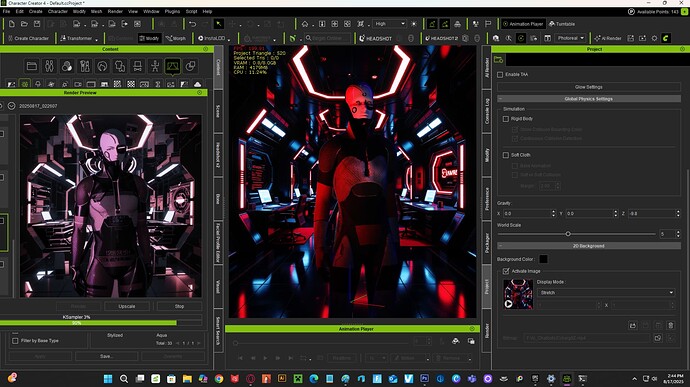Toggle the Rigid Body checkbox
Viewport: 690px width, 387px height.
click(506, 119)
